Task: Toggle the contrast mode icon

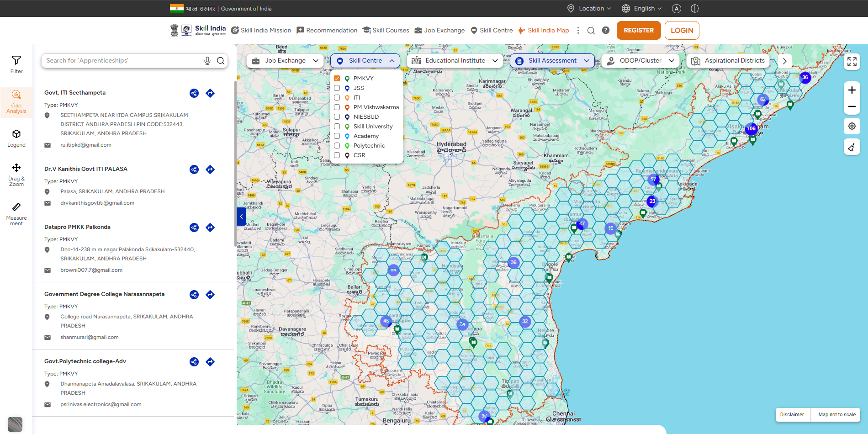Action: click(695, 8)
